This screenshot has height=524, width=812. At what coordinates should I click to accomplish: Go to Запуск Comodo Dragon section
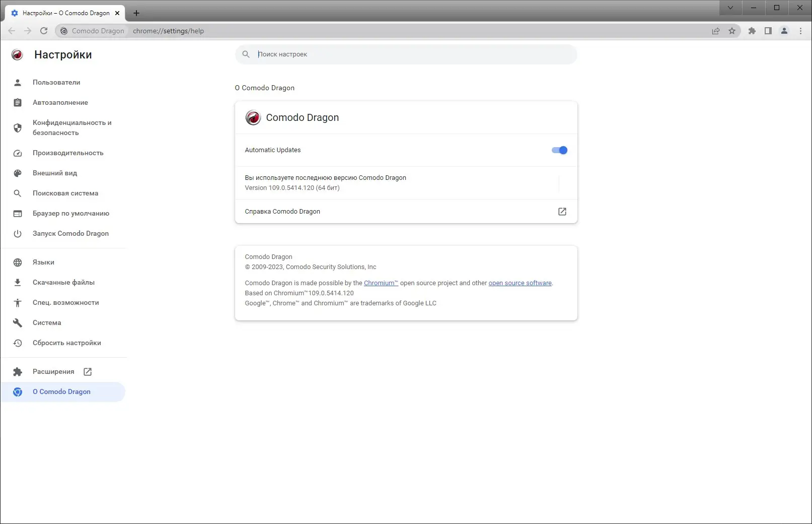(x=63, y=233)
